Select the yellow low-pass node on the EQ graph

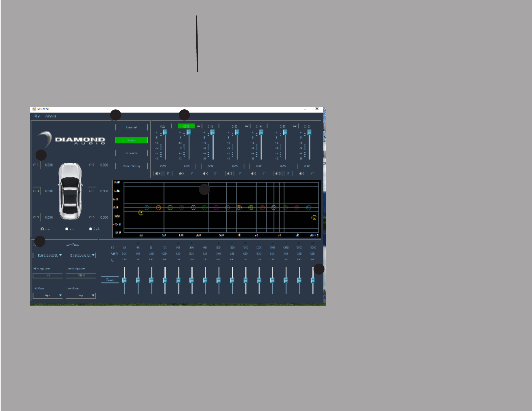click(x=314, y=217)
